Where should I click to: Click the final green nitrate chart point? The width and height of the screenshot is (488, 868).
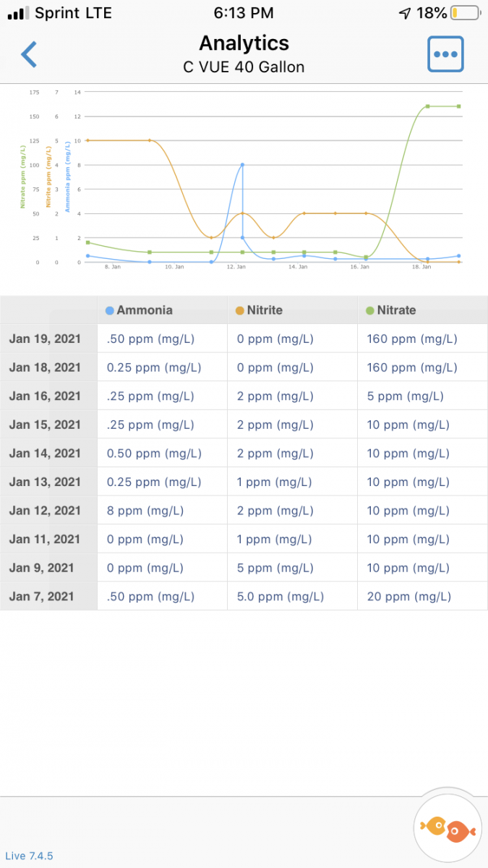[458, 106]
